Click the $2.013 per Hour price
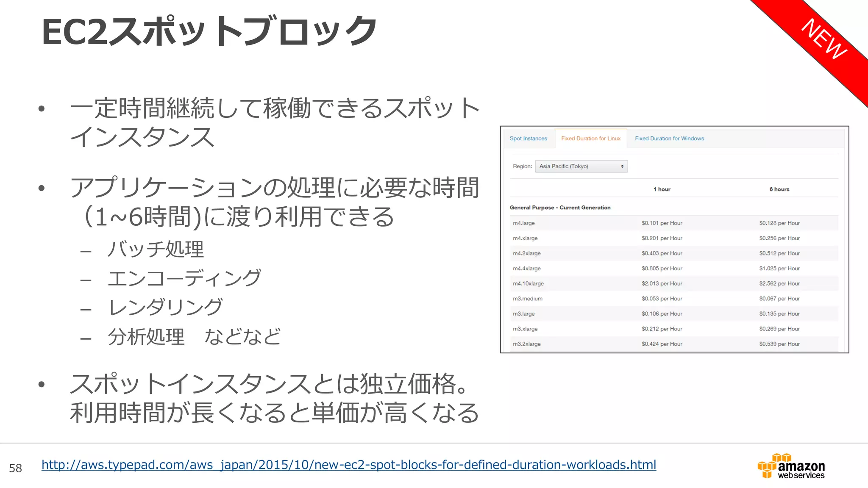The image size is (868, 488). pos(662,283)
